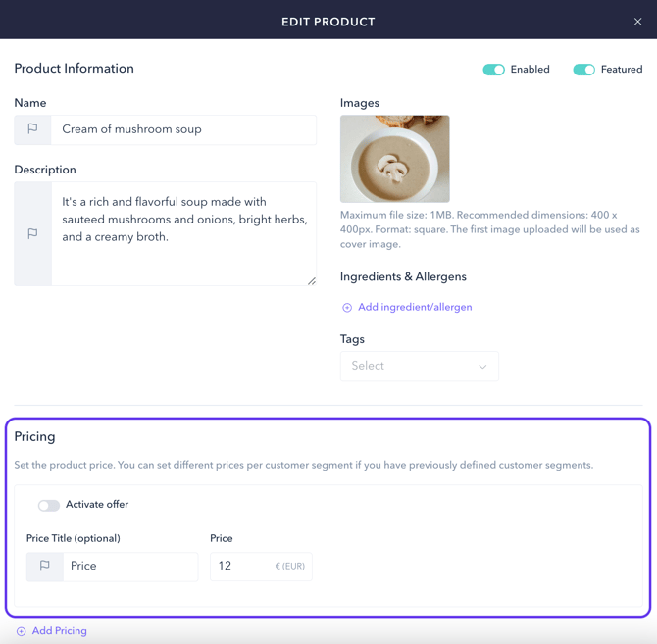The image size is (657, 644).
Task: Click the Add ingredient/allergen link
Action: [x=415, y=308]
